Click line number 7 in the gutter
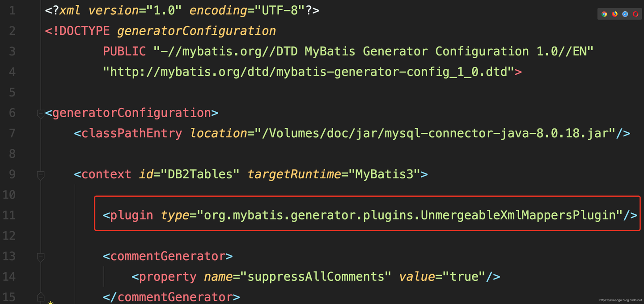This screenshot has width=644, height=304. (12, 133)
